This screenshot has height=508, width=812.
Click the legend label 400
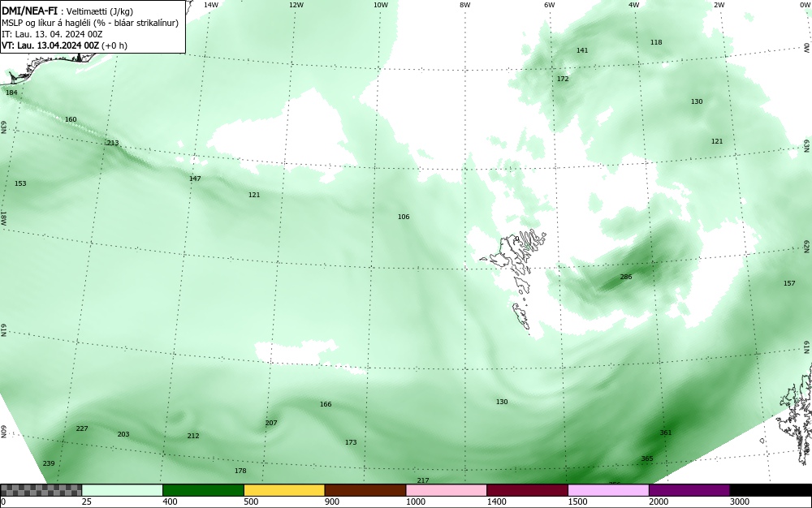click(x=170, y=502)
